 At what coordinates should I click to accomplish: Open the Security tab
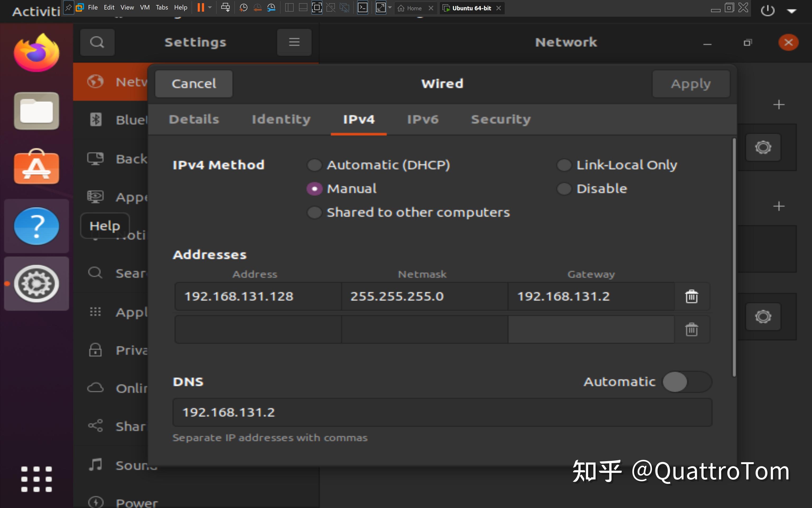point(501,119)
